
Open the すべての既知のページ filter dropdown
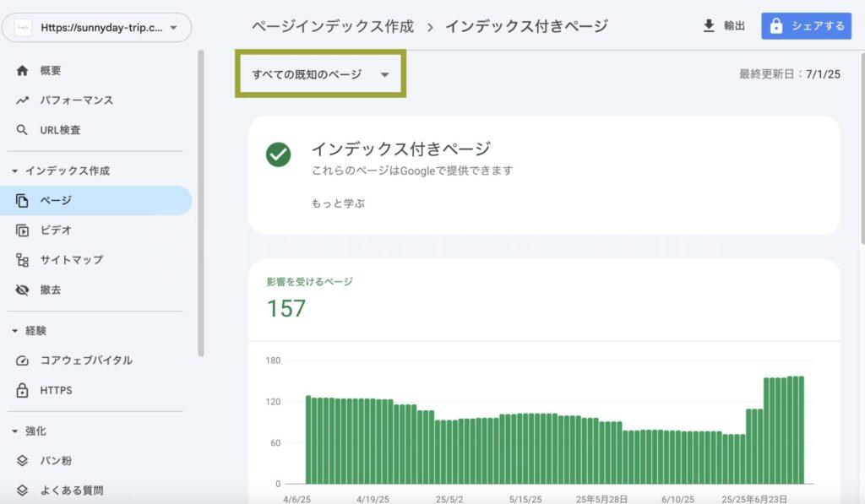coord(320,74)
